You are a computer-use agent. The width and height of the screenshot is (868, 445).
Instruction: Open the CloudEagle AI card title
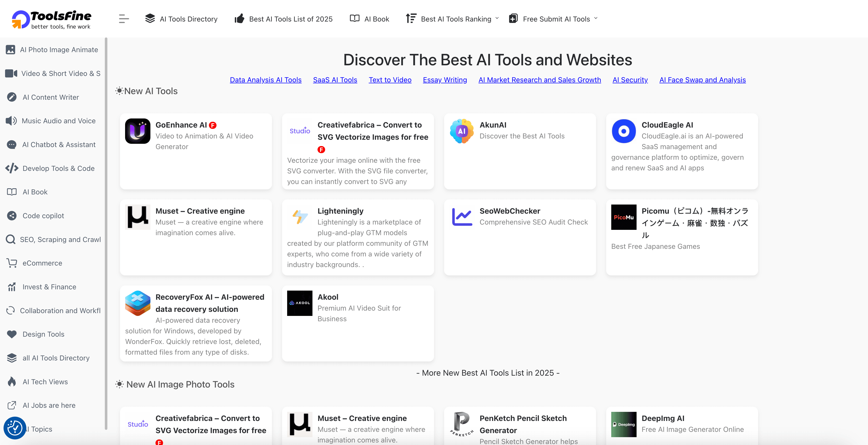667,125
